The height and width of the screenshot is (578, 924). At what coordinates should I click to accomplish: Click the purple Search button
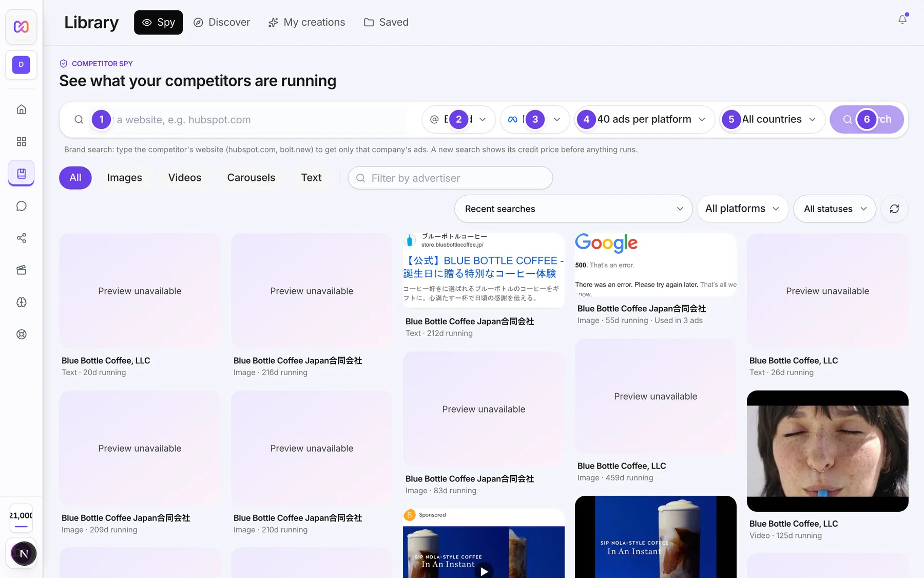coord(867,120)
